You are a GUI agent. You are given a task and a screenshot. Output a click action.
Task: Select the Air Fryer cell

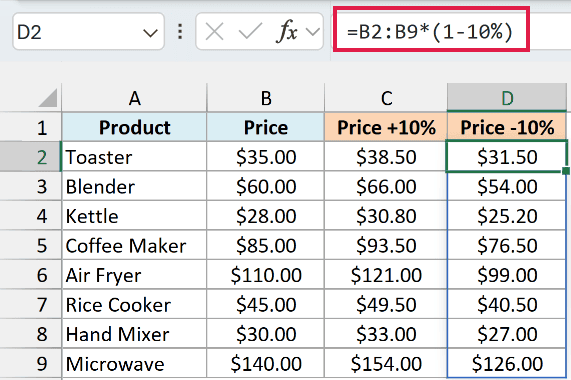[x=134, y=275]
